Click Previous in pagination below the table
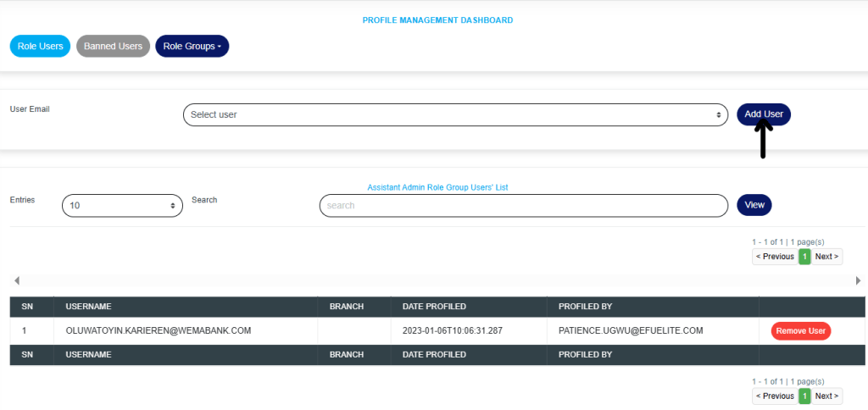Screen dimensions: 868x410 click(x=775, y=396)
